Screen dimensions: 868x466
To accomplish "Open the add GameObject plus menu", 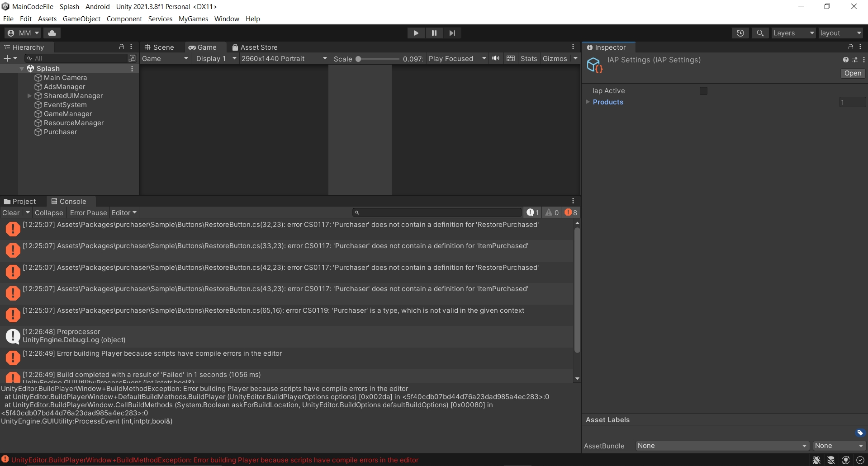I will 10,58.
